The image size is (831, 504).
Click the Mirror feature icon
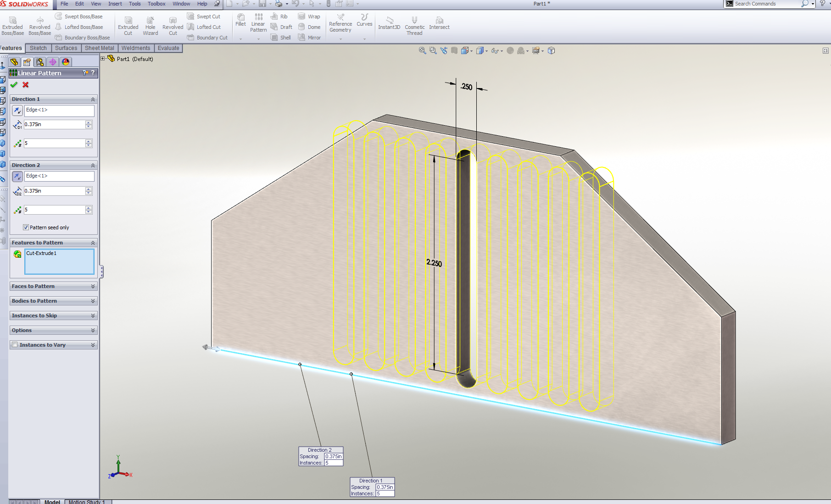point(309,38)
